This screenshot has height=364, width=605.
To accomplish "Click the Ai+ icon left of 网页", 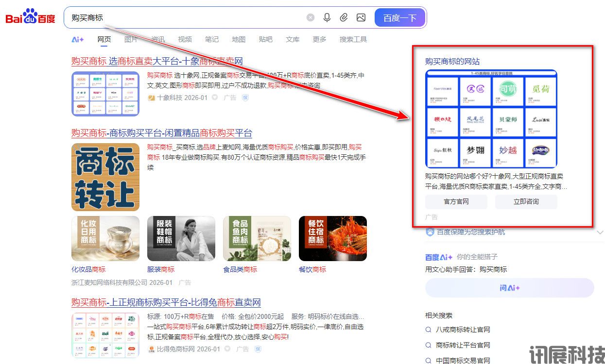I will [78, 40].
